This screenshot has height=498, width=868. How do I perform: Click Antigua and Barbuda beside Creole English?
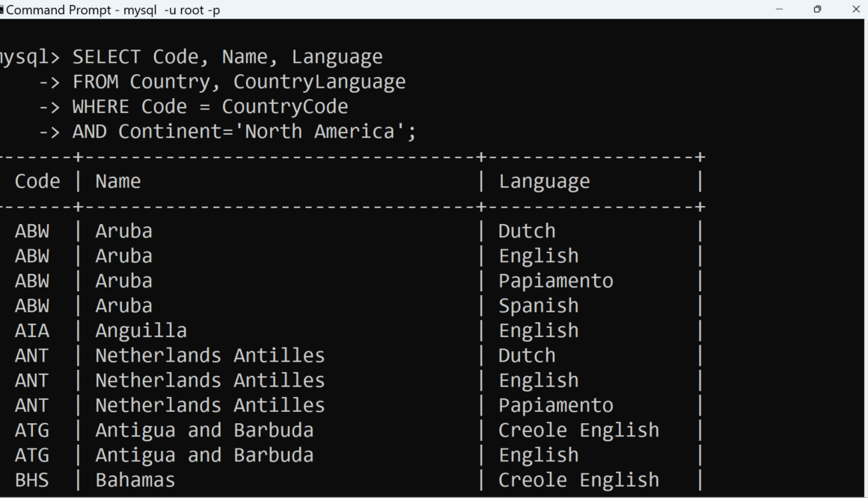tap(204, 430)
